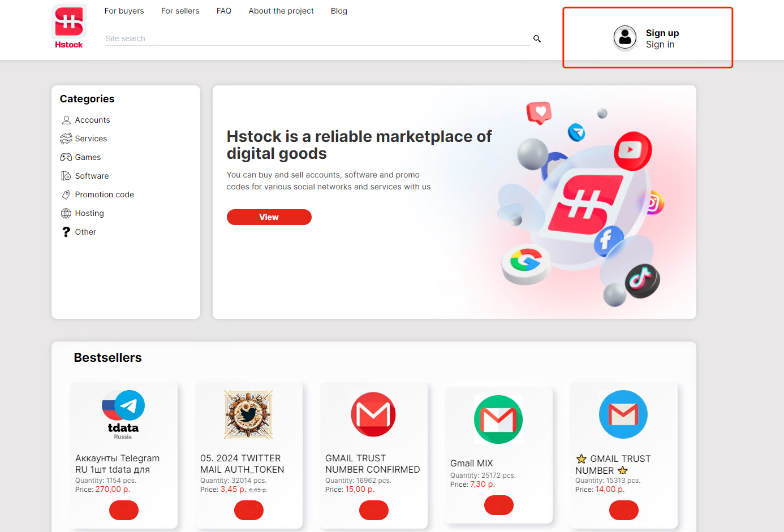Click the Hosting globe icon

coord(66,213)
